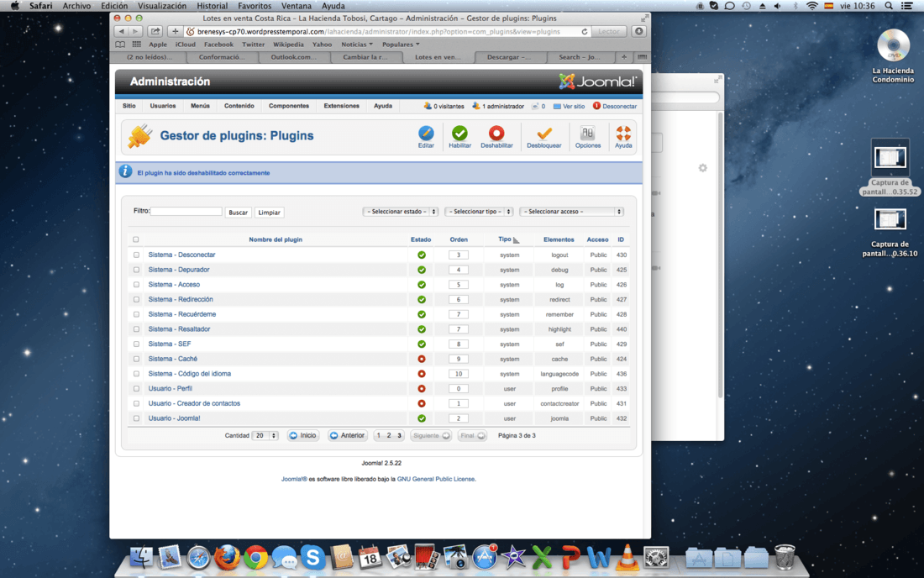This screenshot has width=924, height=578.
Task: Open VLC cone icon in Dock
Action: pos(627,557)
